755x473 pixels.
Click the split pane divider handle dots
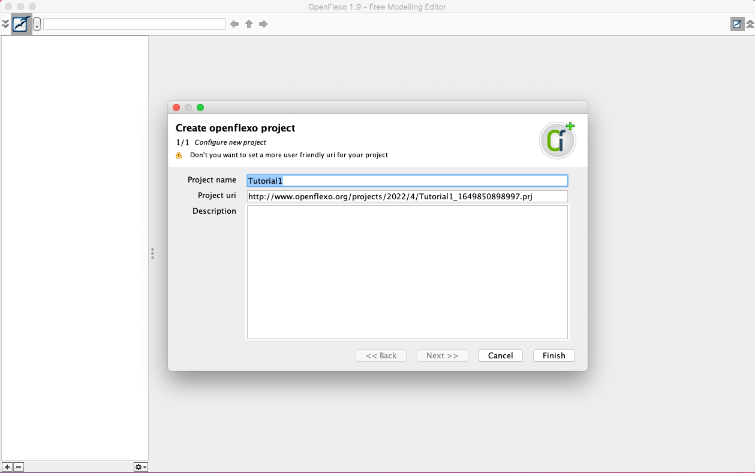pyautogui.click(x=152, y=253)
